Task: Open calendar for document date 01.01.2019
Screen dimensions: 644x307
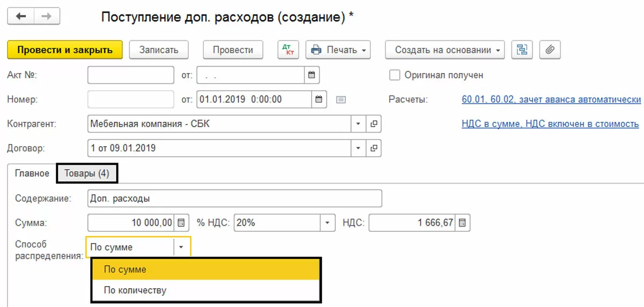Action: pos(319,99)
